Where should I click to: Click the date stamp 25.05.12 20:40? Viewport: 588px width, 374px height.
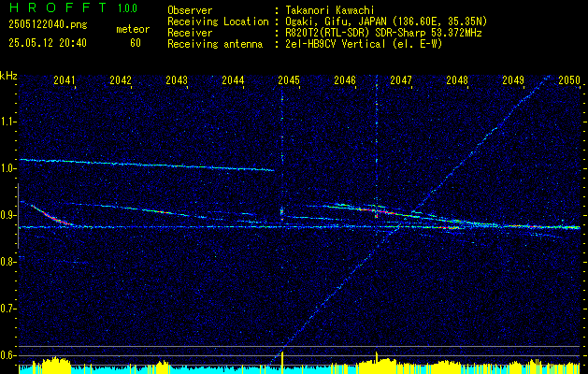(48, 43)
